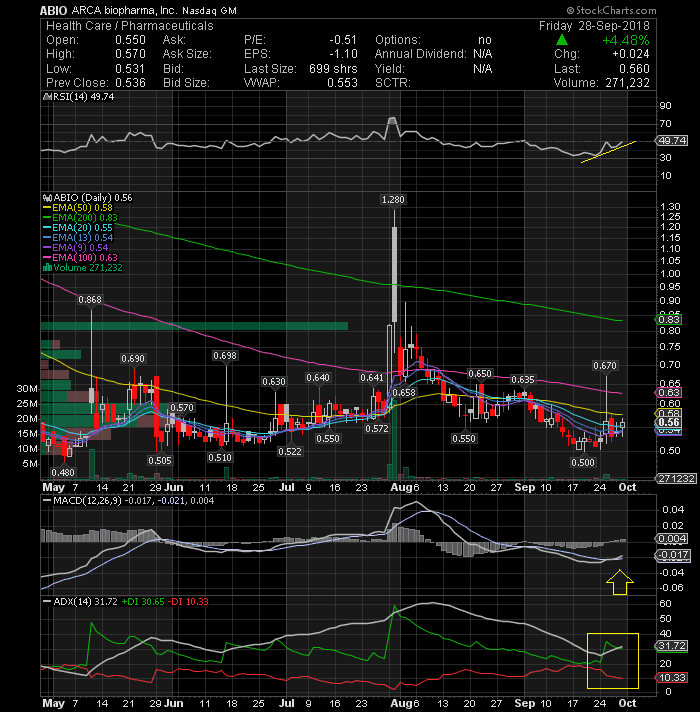Click the 0.868 high price label

click(90, 300)
